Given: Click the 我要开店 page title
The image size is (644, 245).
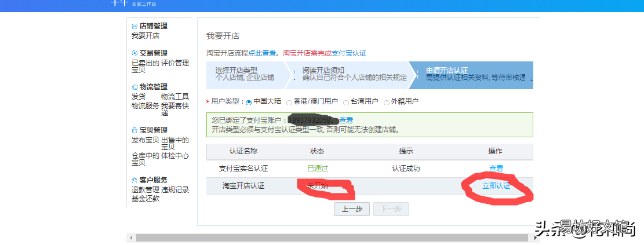Looking at the screenshot, I should point(223,36).
